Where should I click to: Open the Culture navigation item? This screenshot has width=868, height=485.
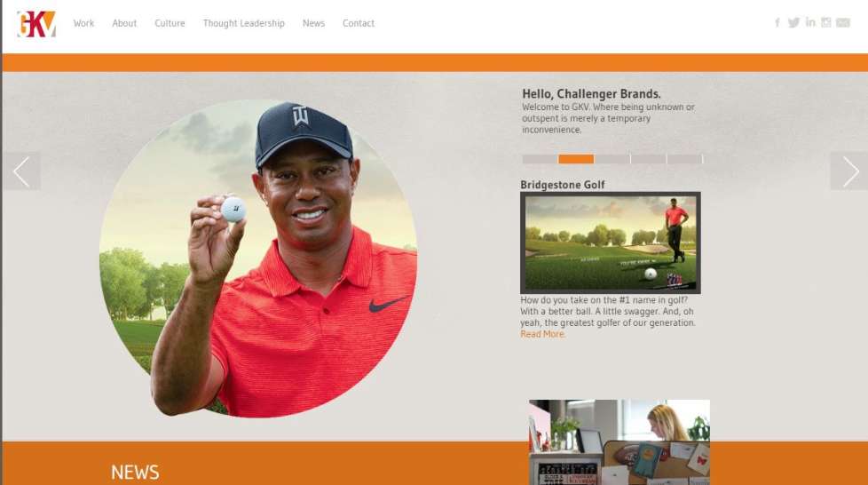(170, 23)
